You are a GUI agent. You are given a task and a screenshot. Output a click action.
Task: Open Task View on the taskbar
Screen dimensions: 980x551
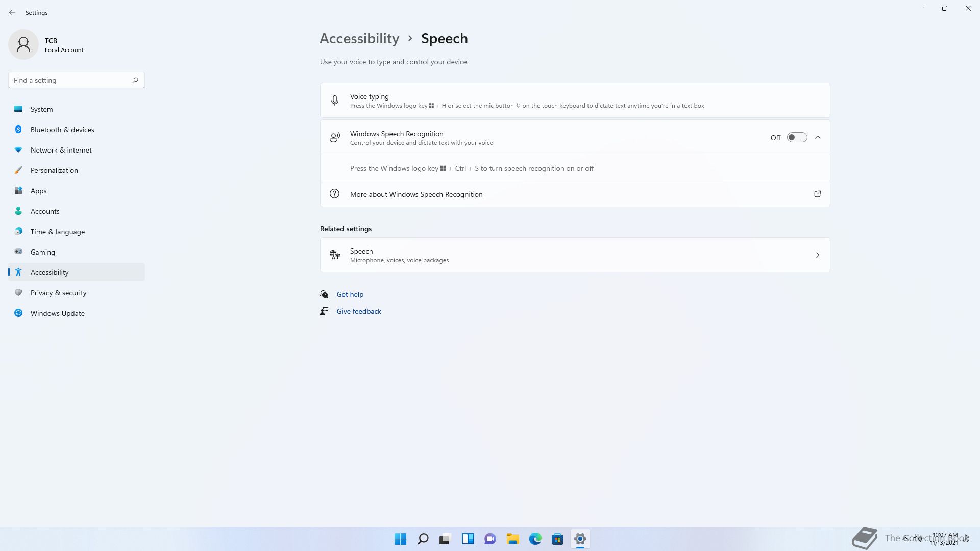445,539
